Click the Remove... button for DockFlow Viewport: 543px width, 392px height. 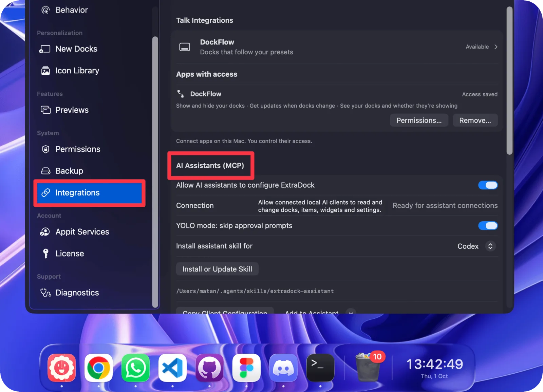point(475,120)
